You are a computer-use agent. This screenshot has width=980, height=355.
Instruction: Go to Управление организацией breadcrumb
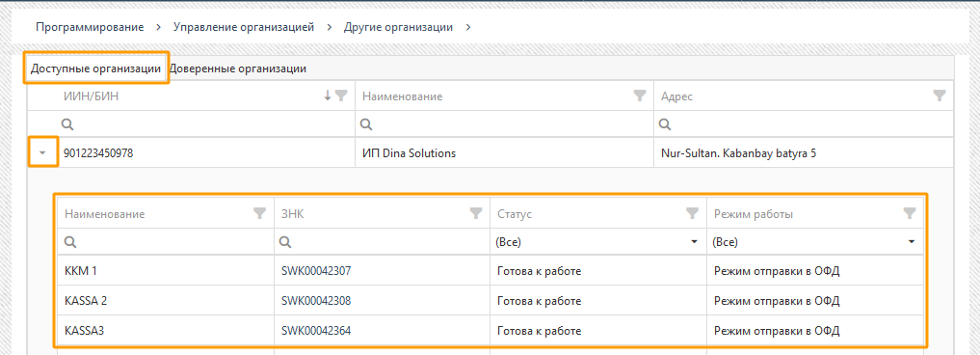244,27
